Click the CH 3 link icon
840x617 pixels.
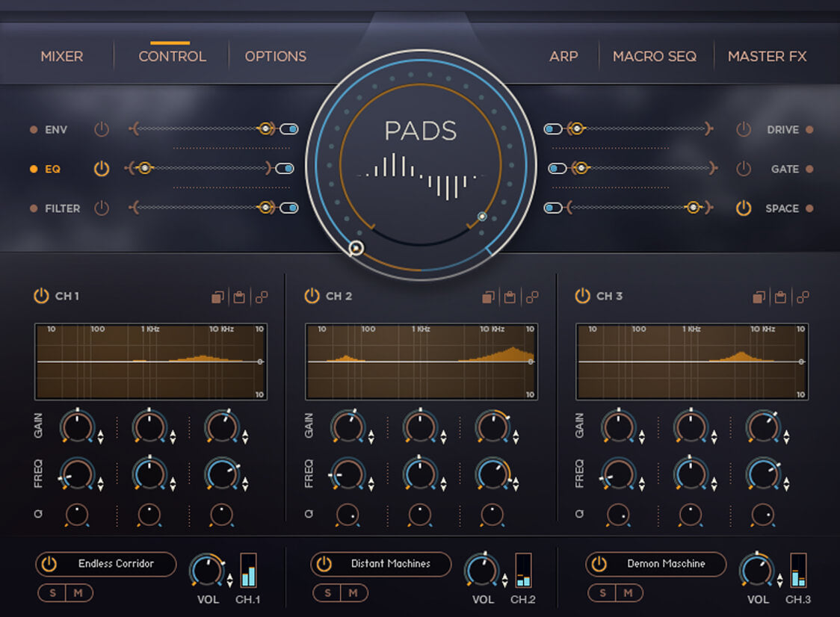803,297
